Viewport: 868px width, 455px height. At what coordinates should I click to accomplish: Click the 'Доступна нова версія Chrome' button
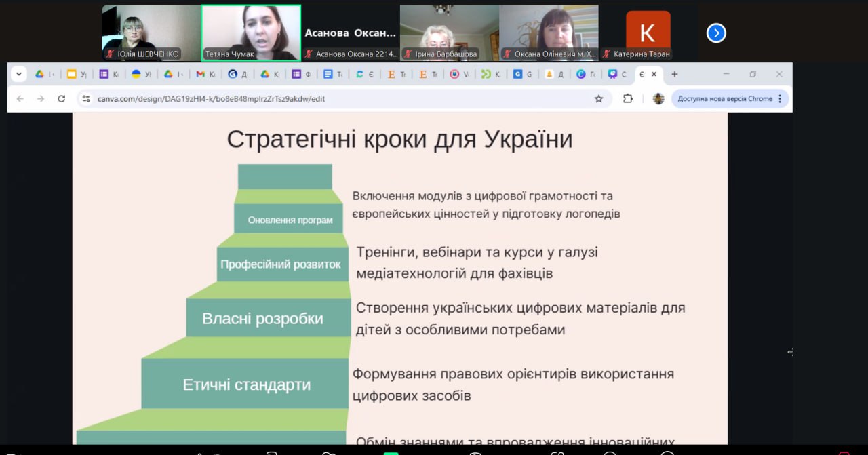[724, 99]
